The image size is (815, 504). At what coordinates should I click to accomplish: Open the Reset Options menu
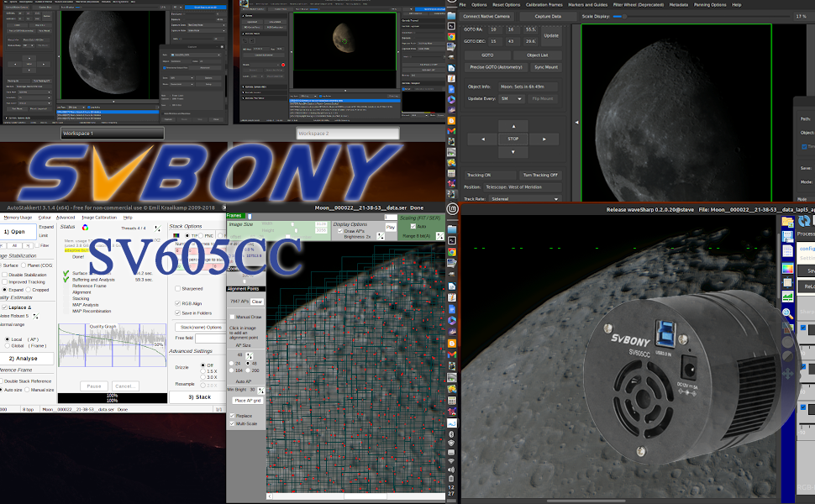[x=507, y=5]
